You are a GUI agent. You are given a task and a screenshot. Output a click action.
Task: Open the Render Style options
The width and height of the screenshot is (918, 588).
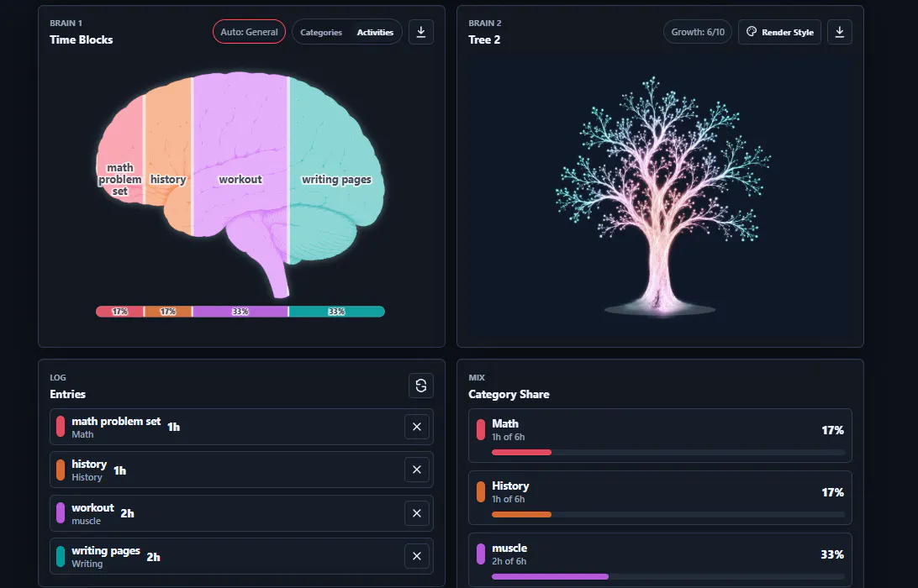[x=780, y=32]
